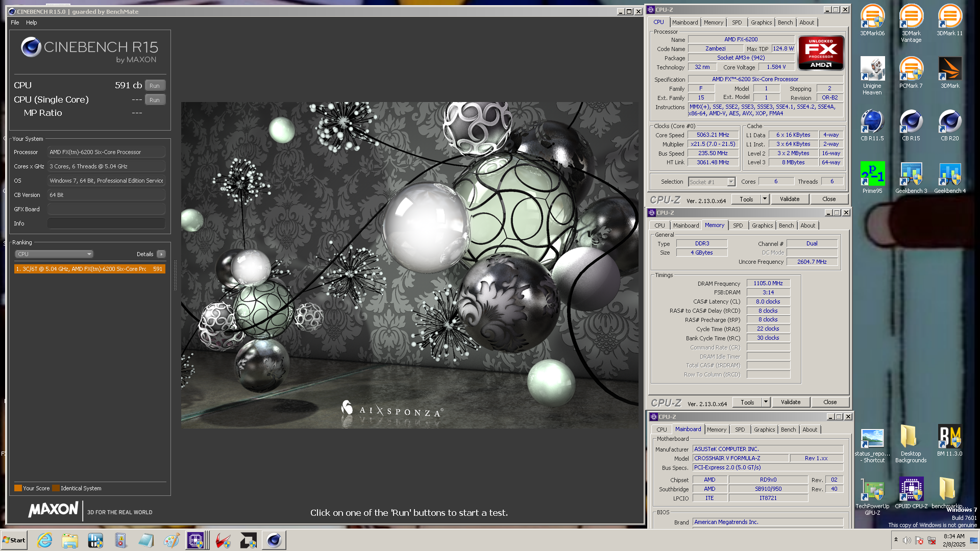980x551 pixels.
Task: Click the Core Speed value 5063.21 MHz
Action: [713, 135]
